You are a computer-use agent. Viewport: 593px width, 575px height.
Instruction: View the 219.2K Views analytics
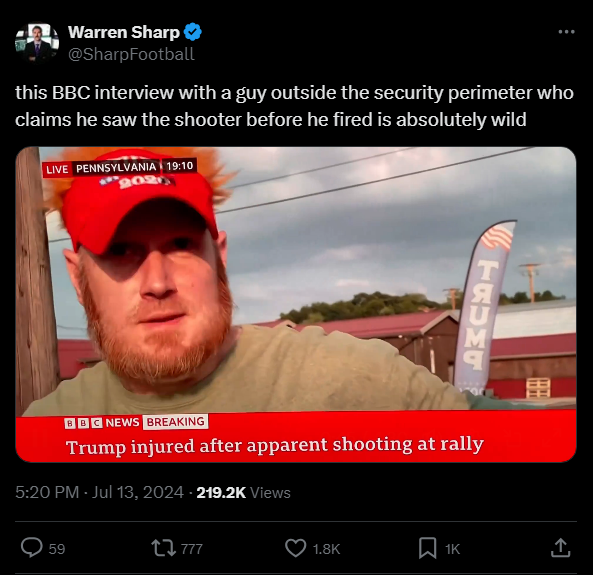tap(244, 493)
